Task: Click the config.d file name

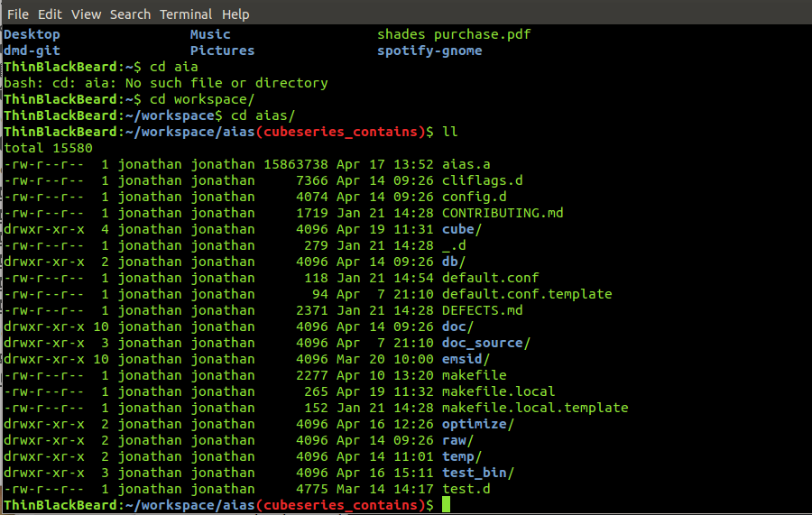Action: (x=475, y=197)
